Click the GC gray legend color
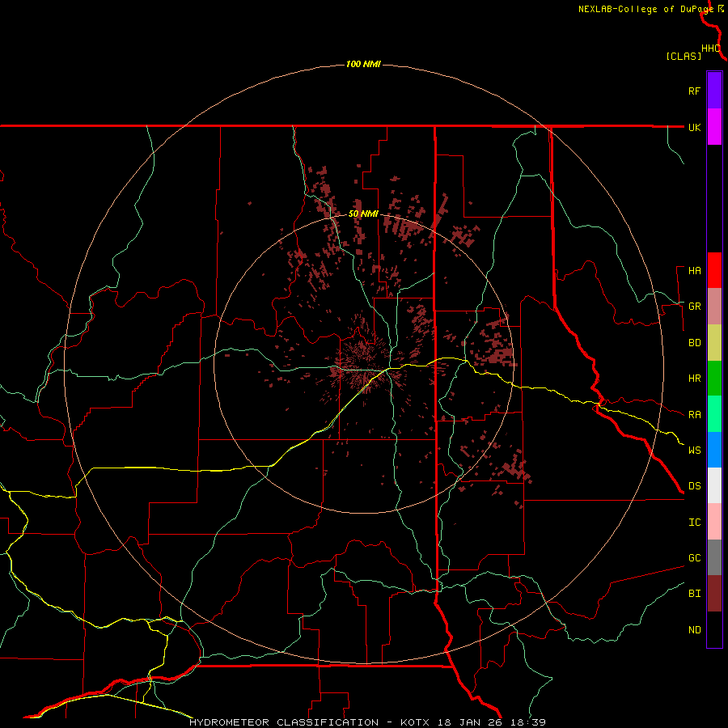The height and width of the screenshot is (728, 728). [x=714, y=557]
